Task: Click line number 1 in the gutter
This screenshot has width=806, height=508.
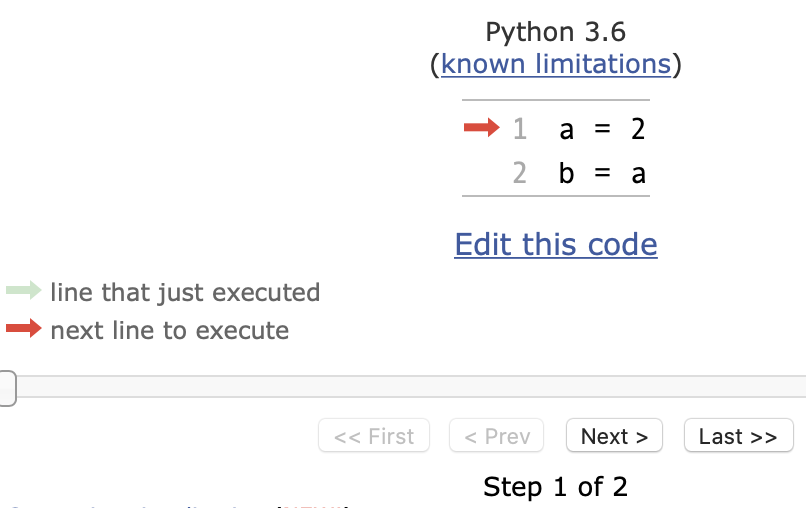Action: (x=520, y=129)
